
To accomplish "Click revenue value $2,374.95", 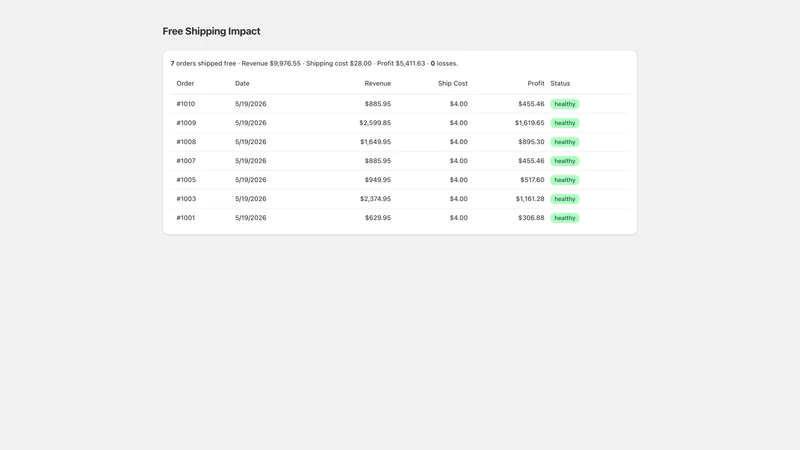I will [x=376, y=198].
